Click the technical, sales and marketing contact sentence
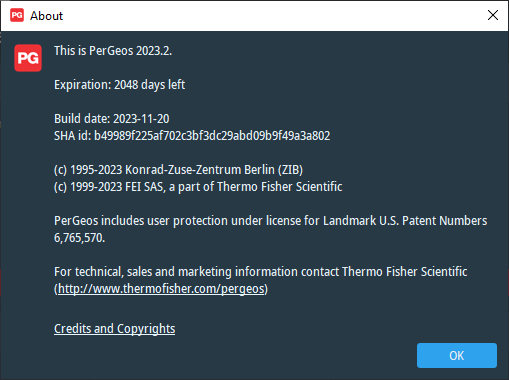This screenshot has height=380, width=509. 260,272
